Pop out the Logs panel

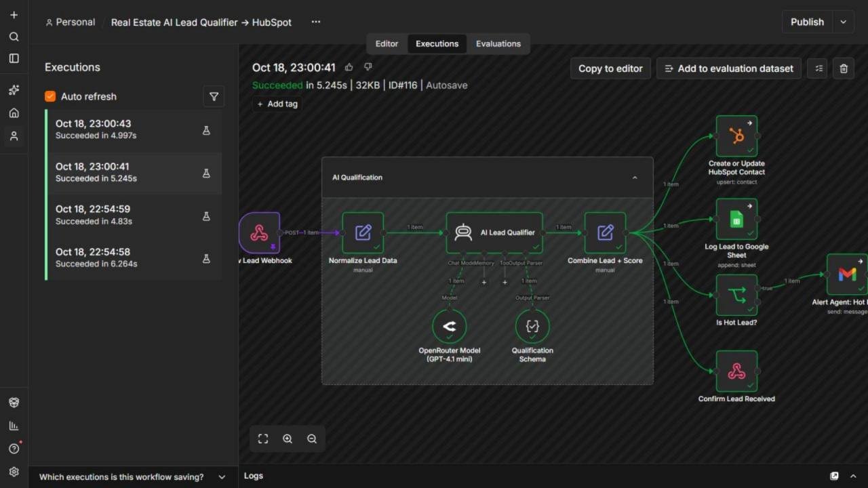(835, 476)
